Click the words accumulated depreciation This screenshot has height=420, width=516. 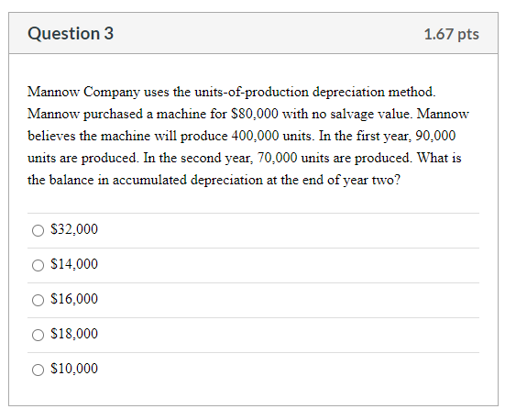tap(188, 180)
